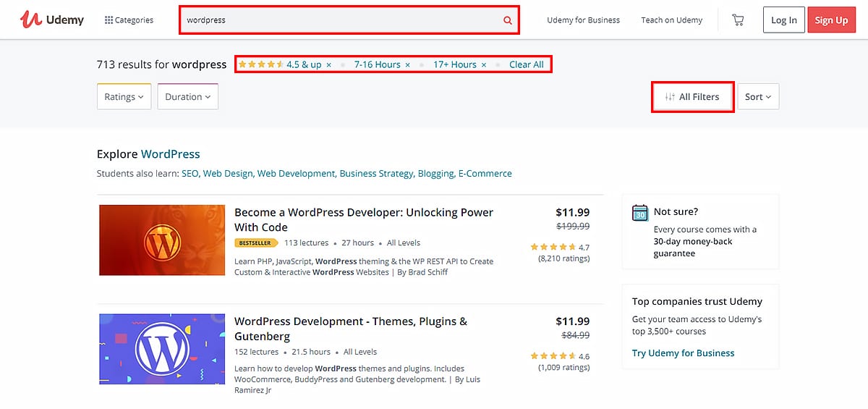Open WordPress Development Themes Plugins course thumbnail

pyautogui.click(x=162, y=349)
